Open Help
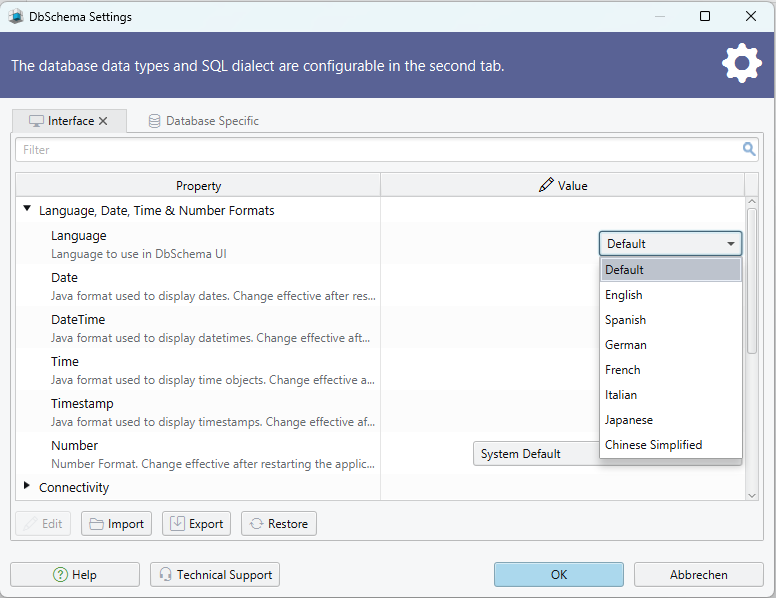 point(75,575)
